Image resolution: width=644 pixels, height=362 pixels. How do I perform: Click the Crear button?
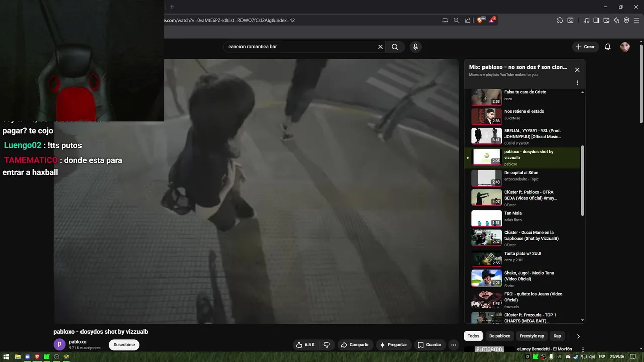(x=585, y=47)
